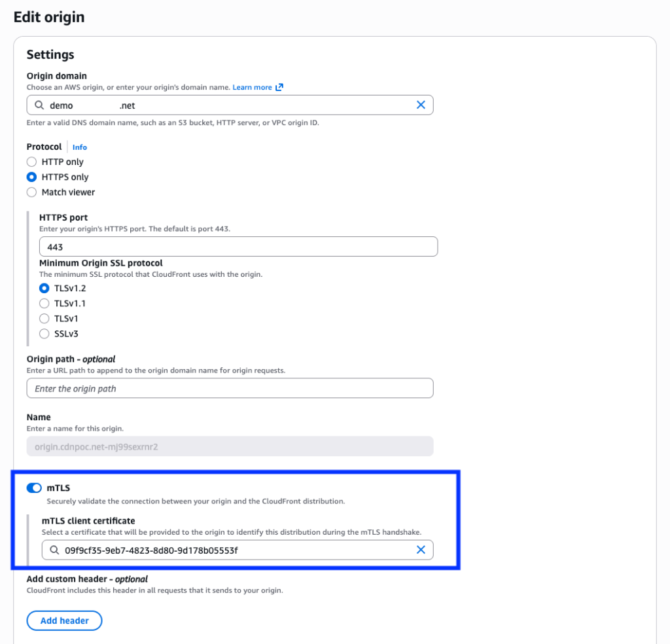Click the Info link next to Protocol
Viewport: 670px width, 644px height.
(x=79, y=147)
